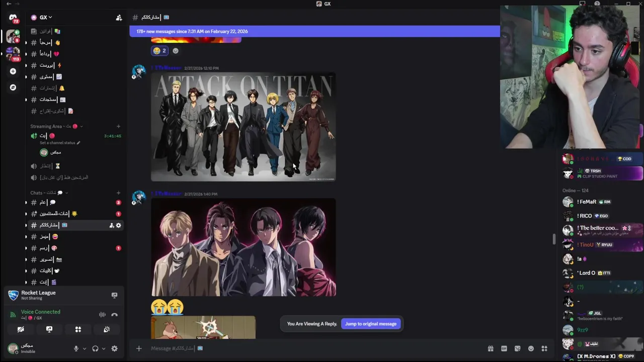Open microphone input options chevron

[84, 348]
